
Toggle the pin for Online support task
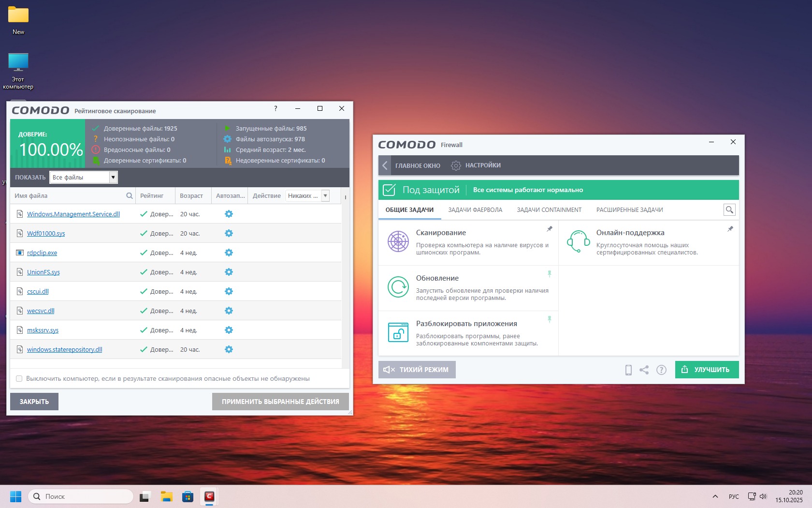pos(730,229)
